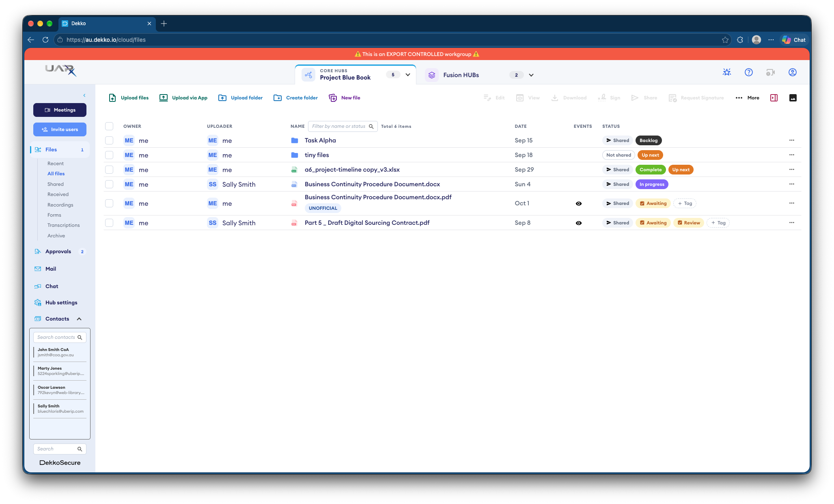Image resolution: width=834 pixels, height=504 pixels.
Task: Bookmark this page with star icon
Action: [x=725, y=40]
